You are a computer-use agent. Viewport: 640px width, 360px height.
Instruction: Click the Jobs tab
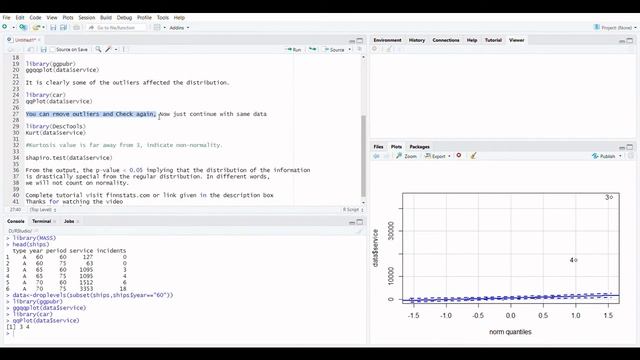click(x=69, y=221)
